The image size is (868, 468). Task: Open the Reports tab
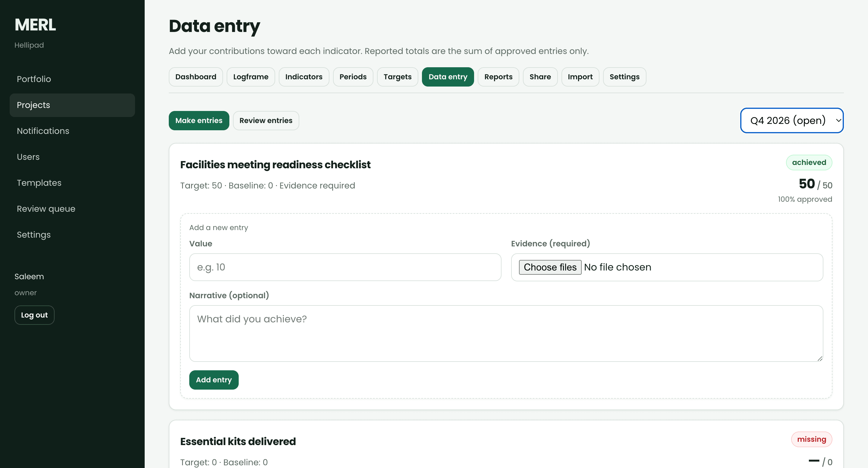(x=498, y=77)
